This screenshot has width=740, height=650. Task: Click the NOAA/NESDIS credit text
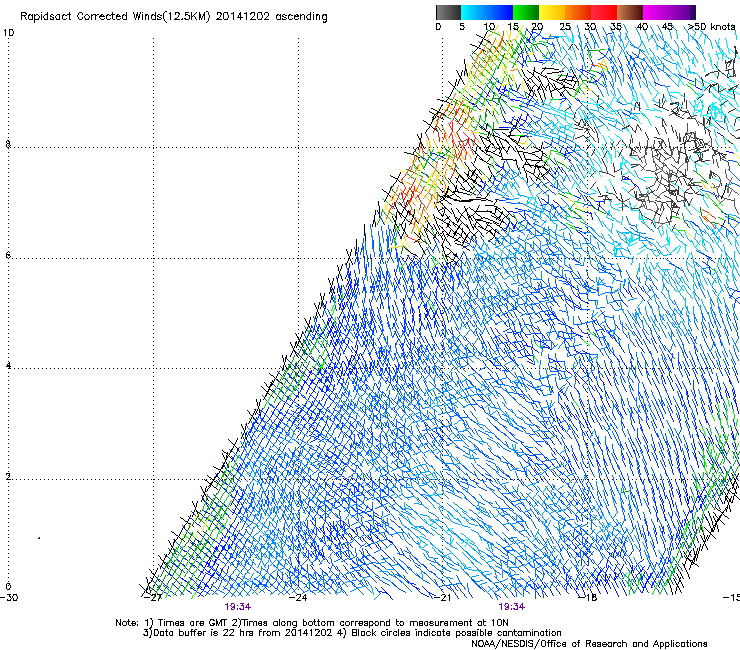point(589,644)
